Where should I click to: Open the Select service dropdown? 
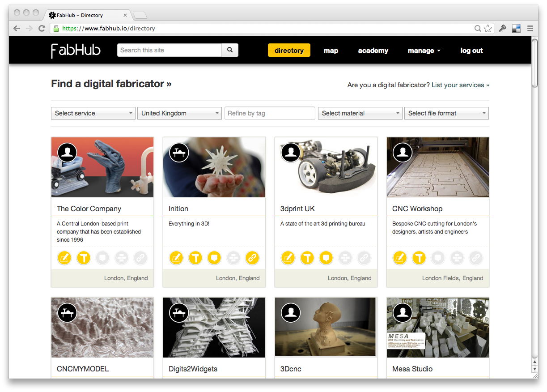tap(93, 113)
